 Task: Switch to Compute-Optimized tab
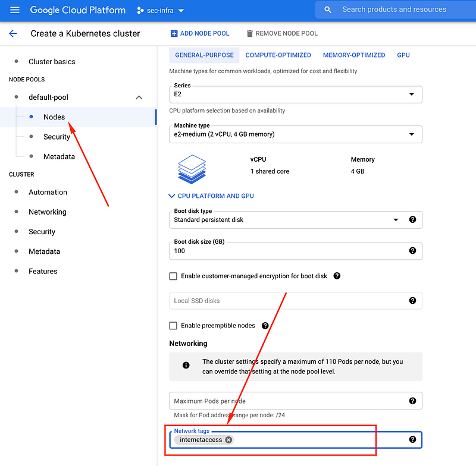tap(278, 55)
